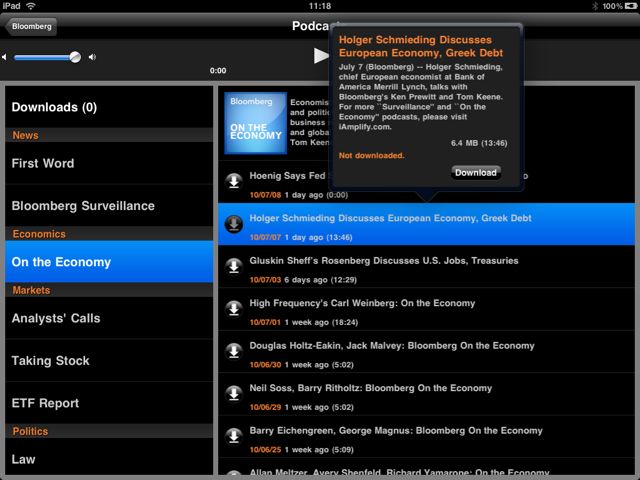Image resolution: width=640 pixels, height=480 pixels.
Task: Select Holger Schmieding Discusses European Economy row
Action: [x=426, y=224]
